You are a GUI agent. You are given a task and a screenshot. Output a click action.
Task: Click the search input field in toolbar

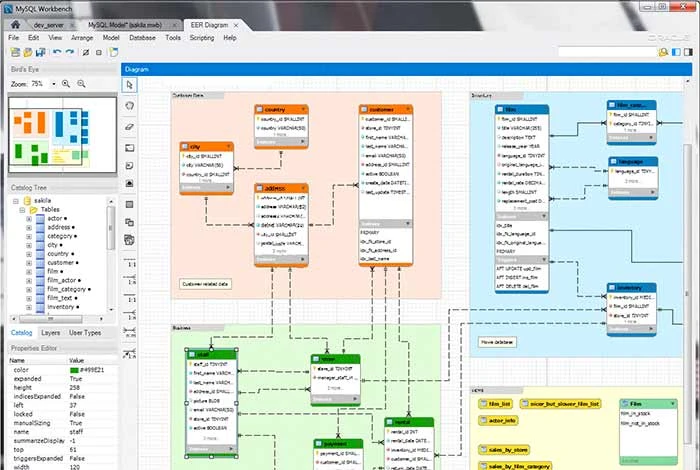[608, 52]
